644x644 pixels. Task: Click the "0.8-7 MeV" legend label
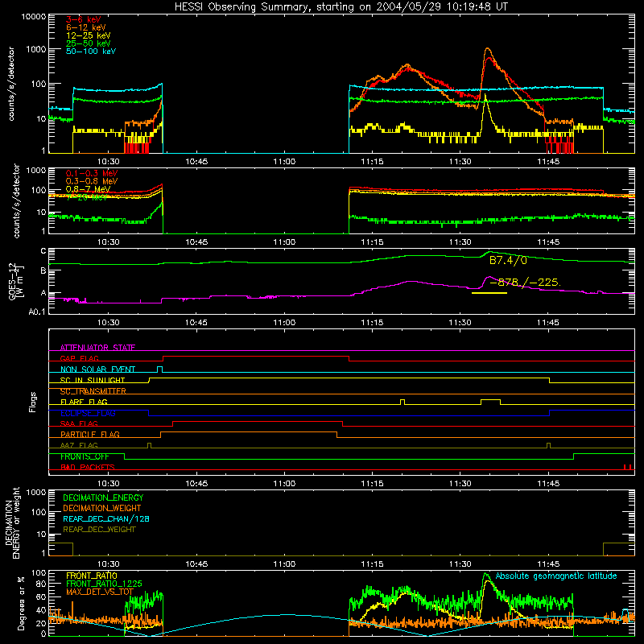point(88,189)
